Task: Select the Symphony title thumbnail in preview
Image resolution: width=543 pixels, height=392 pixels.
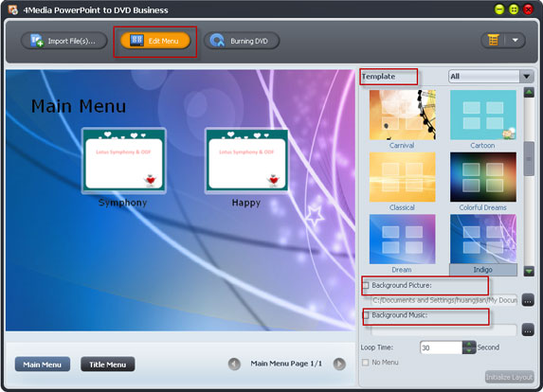Action: tap(124, 160)
